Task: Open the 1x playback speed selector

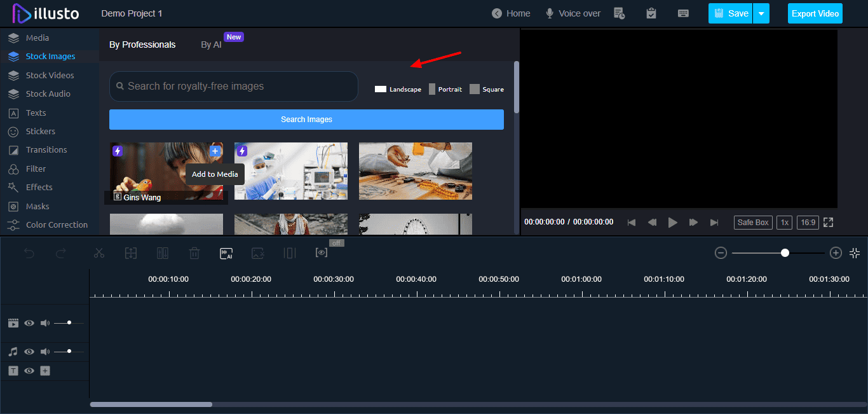Action: pyautogui.click(x=785, y=223)
